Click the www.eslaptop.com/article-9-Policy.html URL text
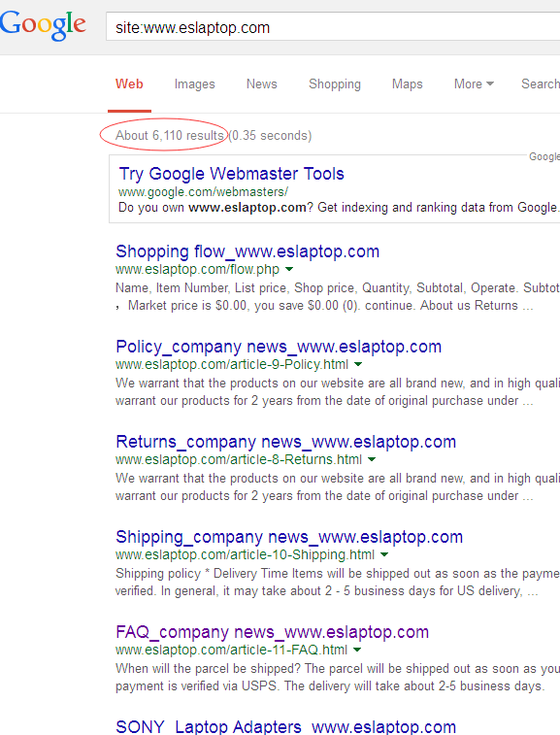Image resolution: width=560 pixels, height=735 pixels. tap(232, 365)
